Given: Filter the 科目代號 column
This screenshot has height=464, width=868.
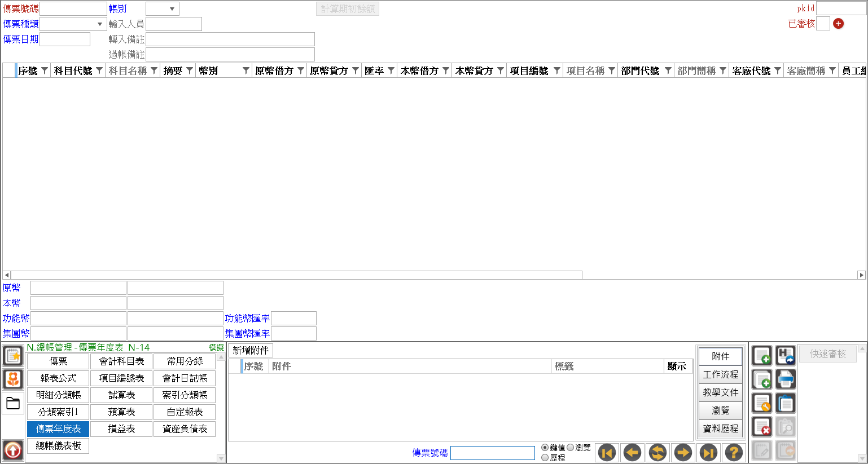Looking at the screenshot, I should (x=99, y=70).
